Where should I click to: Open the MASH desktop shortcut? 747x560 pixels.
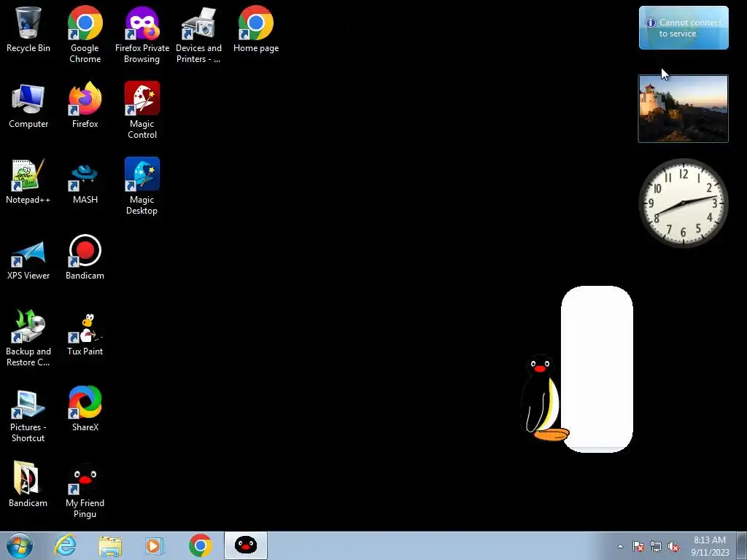85,182
